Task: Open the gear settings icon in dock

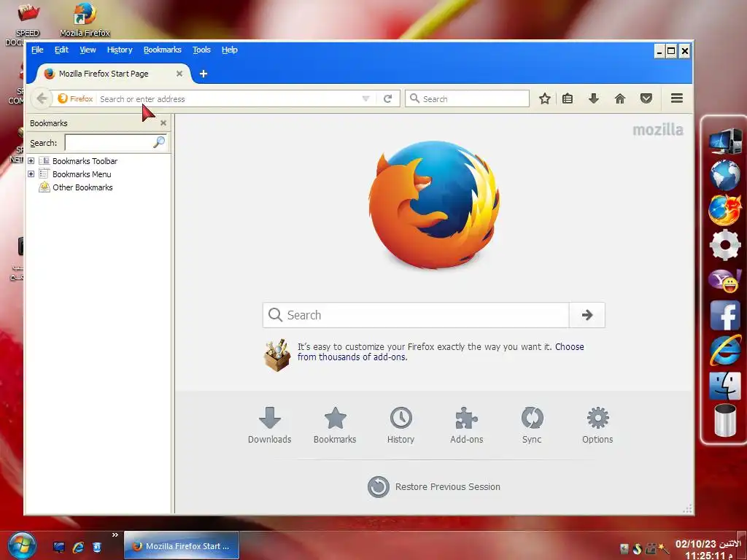Action: (x=724, y=245)
